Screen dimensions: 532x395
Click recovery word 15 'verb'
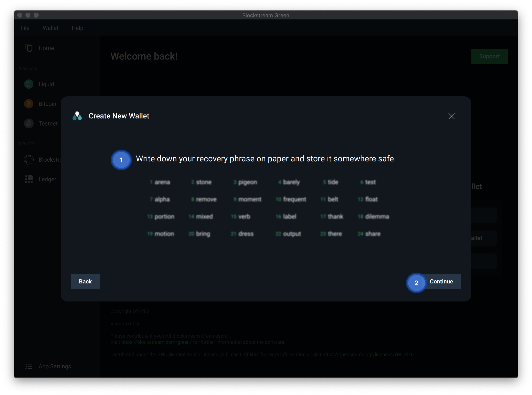(244, 217)
